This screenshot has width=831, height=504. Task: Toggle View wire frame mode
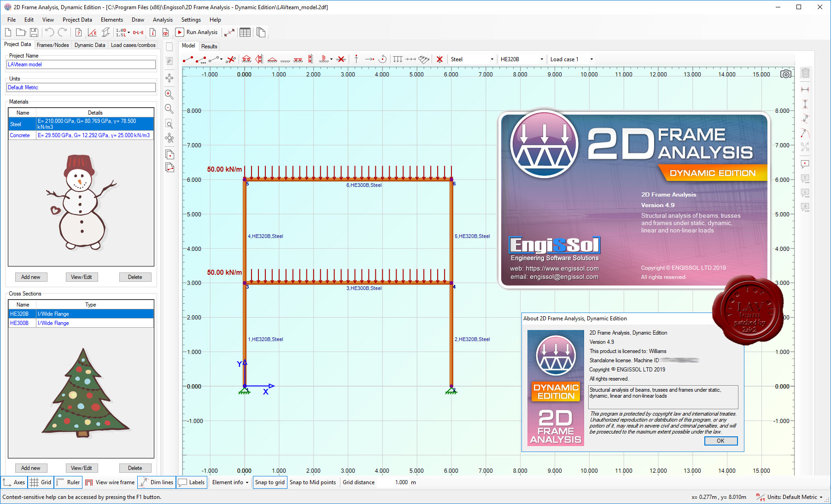coord(110,482)
